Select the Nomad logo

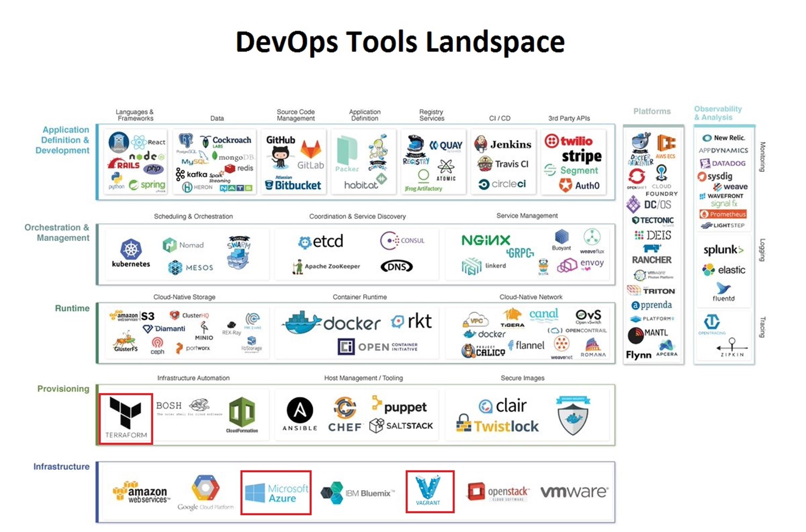point(183,245)
